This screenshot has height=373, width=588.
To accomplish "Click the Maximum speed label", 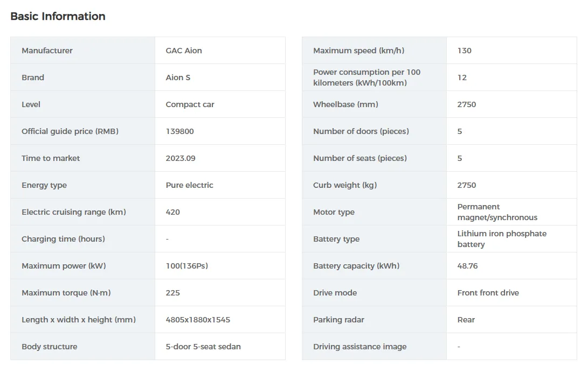I will 358,51.
